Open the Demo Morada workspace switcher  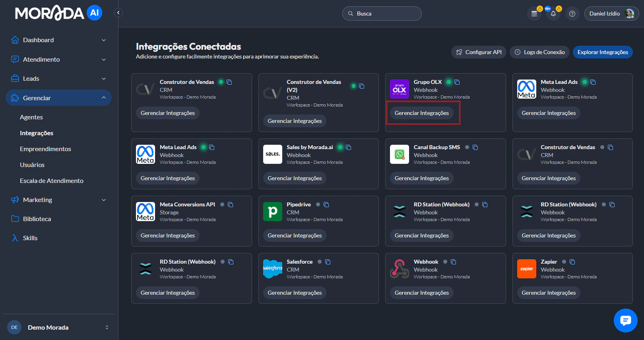(59, 327)
